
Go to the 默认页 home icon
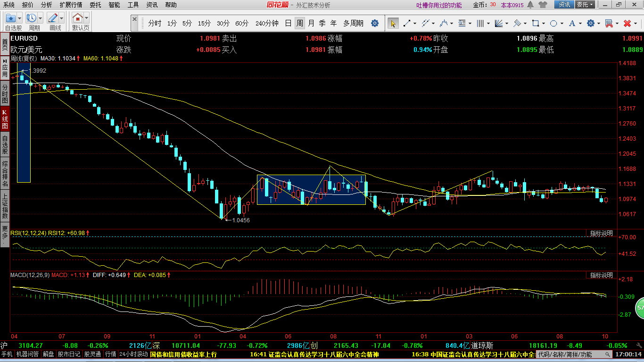point(78,18)
